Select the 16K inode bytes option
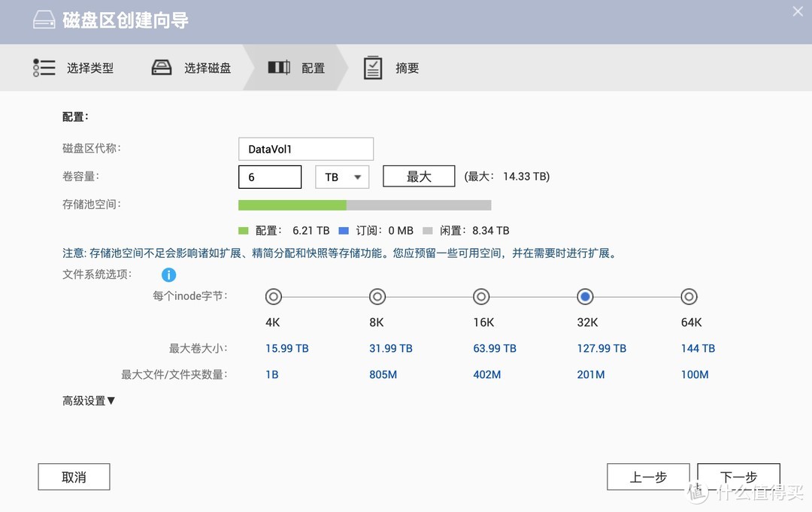812x512 pixels. tap(481, 296)
